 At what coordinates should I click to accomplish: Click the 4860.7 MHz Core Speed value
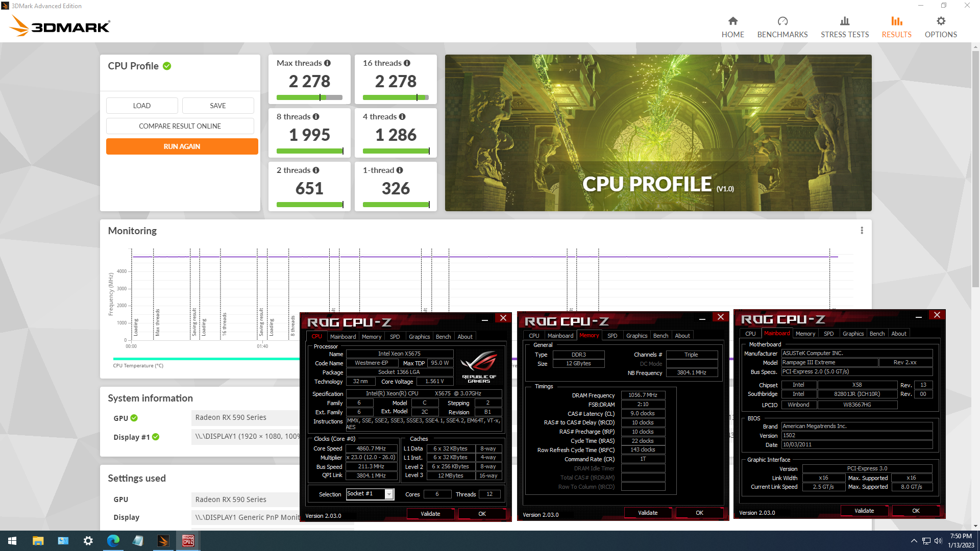[x=371, y=448]
